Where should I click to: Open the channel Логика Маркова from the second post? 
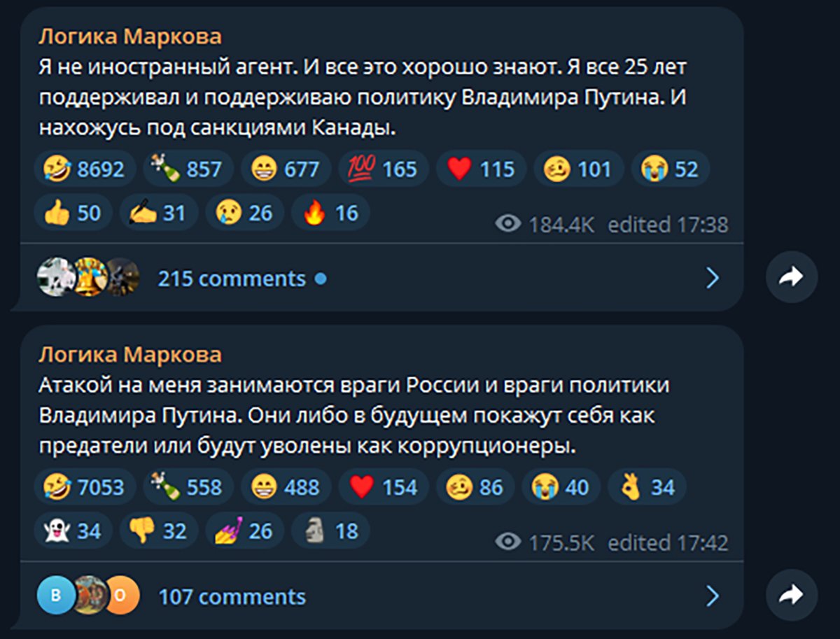click(x=130, y=354)
